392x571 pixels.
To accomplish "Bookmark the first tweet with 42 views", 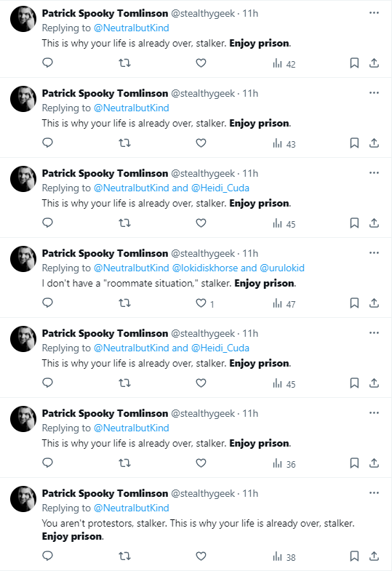I will pyautogui.click(x=354, y=63).
